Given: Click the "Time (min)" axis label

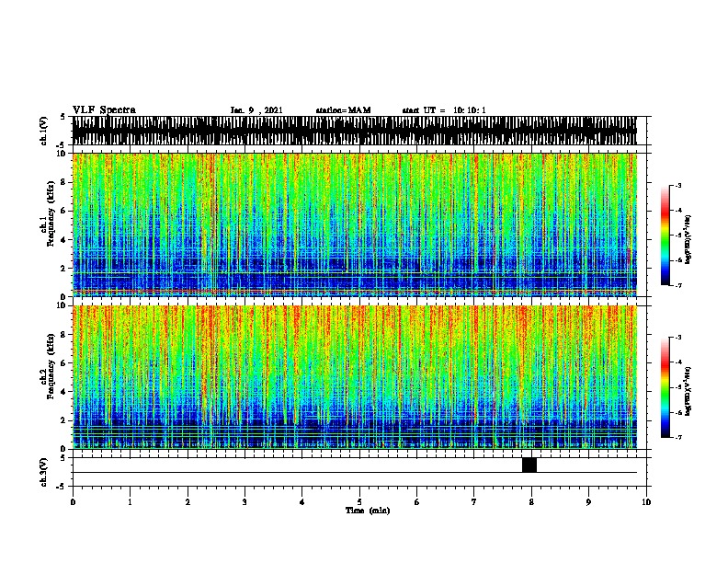Looking at the screenshot, I should [368, 511].
